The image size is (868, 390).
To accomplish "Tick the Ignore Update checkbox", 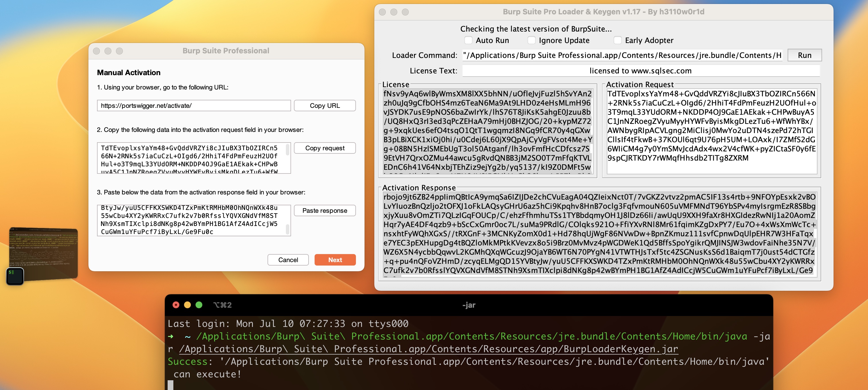I will coord(531,40).
